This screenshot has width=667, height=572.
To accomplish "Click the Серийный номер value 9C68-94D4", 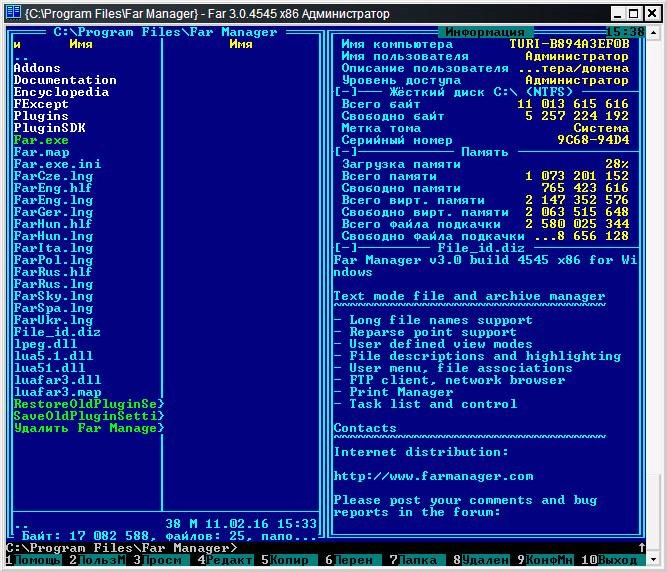I will [x=593, y=140].
